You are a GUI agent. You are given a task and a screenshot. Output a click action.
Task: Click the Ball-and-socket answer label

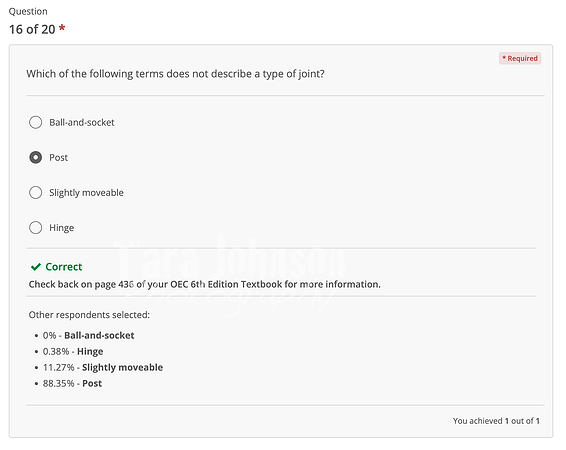point(82,122)
